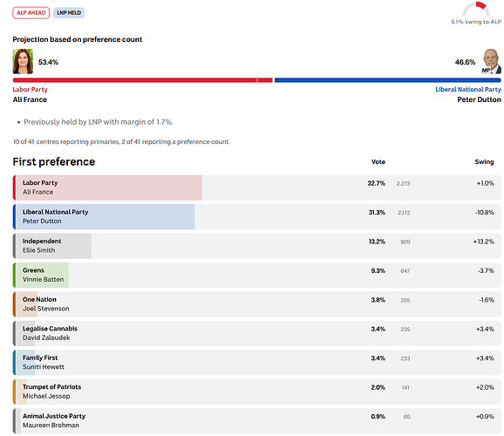504x436 pixels.
Task: Click the swing to ALP gauge icon
Action: click(476, 9)
